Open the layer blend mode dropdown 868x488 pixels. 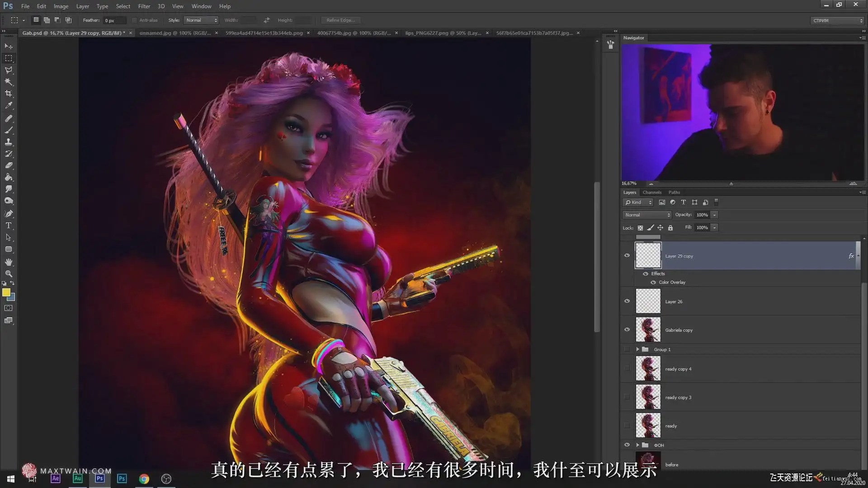pos(647,215)
